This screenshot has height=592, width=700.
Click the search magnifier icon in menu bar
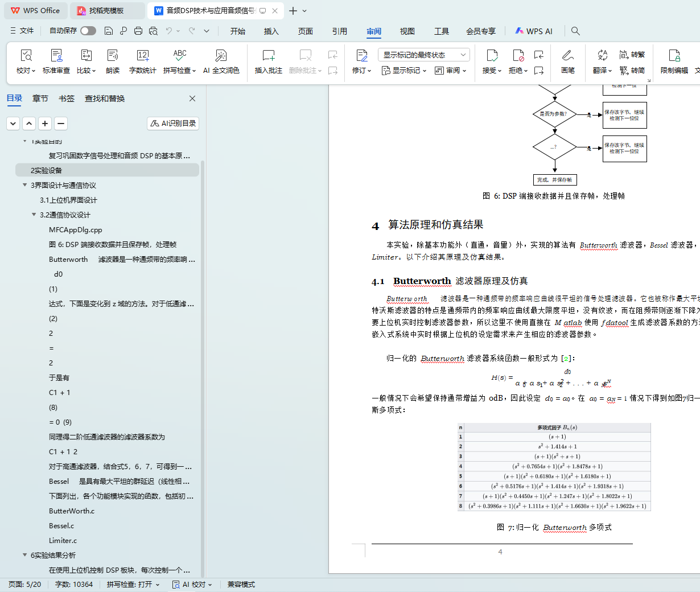(x=575, y=31)
